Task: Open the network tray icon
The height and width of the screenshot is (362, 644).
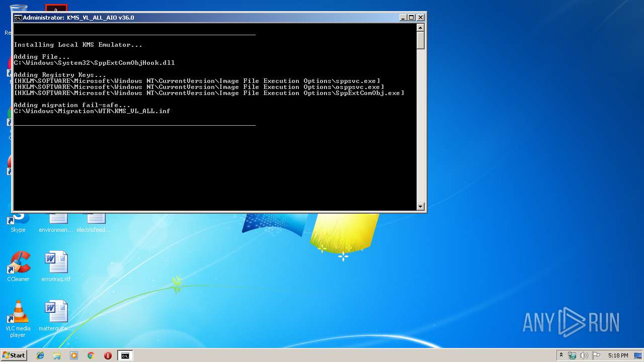Action: (572, 355)
